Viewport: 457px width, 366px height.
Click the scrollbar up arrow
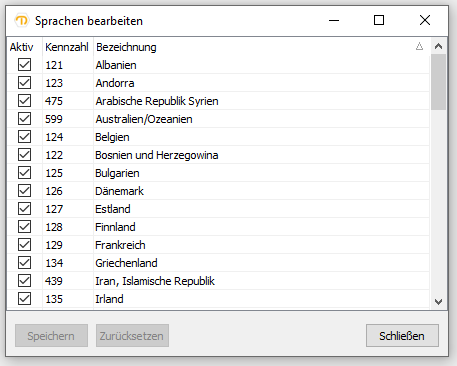[438, 46]
